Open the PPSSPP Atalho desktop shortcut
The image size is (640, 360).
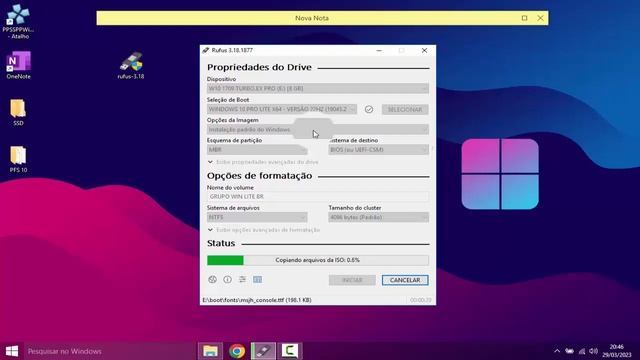pos(18,21)
